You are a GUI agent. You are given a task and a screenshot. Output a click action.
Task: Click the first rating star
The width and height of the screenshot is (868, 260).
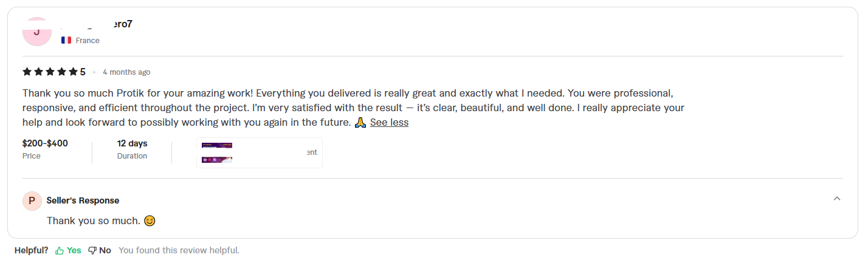[27, 72]
